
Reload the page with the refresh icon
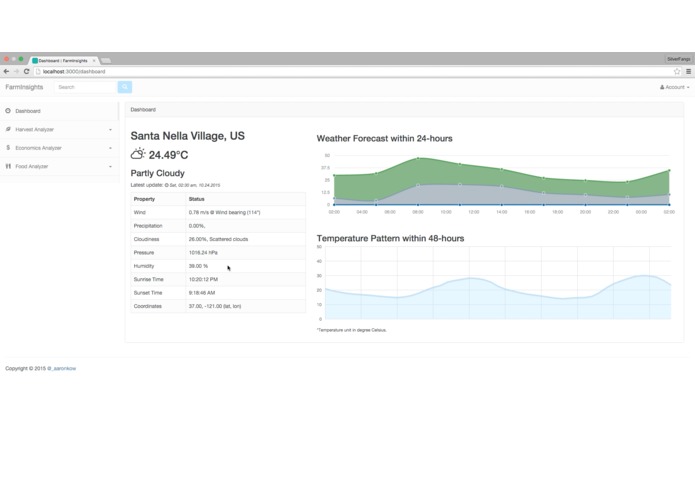coord(27,71)
